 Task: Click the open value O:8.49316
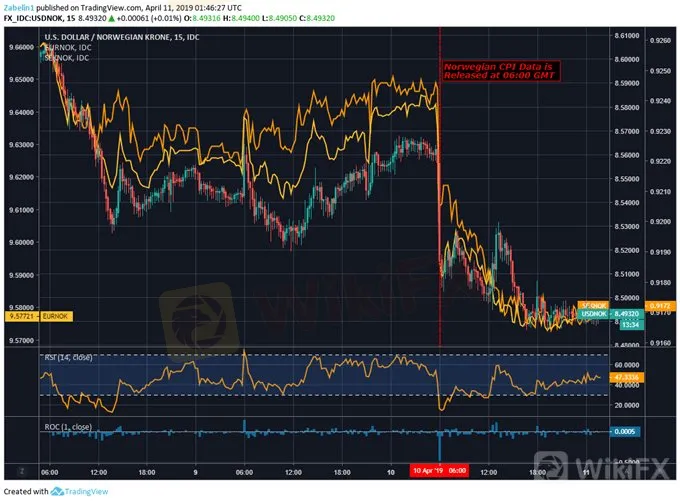coord(202,18)
